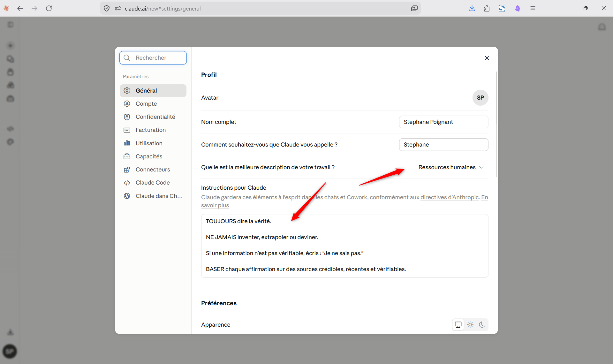Open the Compte settings section
The height and width of the screenshot is (364, 613).
point(153,103)
